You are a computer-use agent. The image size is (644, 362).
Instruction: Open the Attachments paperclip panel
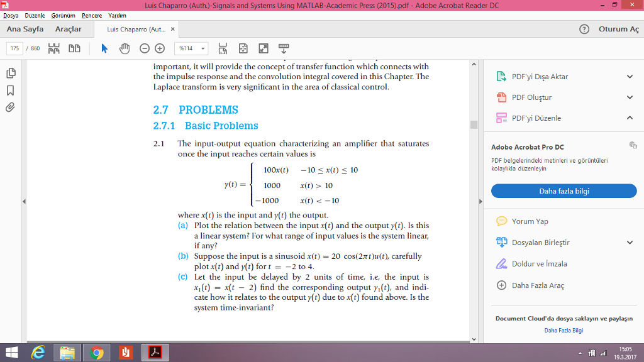[9, 106]
